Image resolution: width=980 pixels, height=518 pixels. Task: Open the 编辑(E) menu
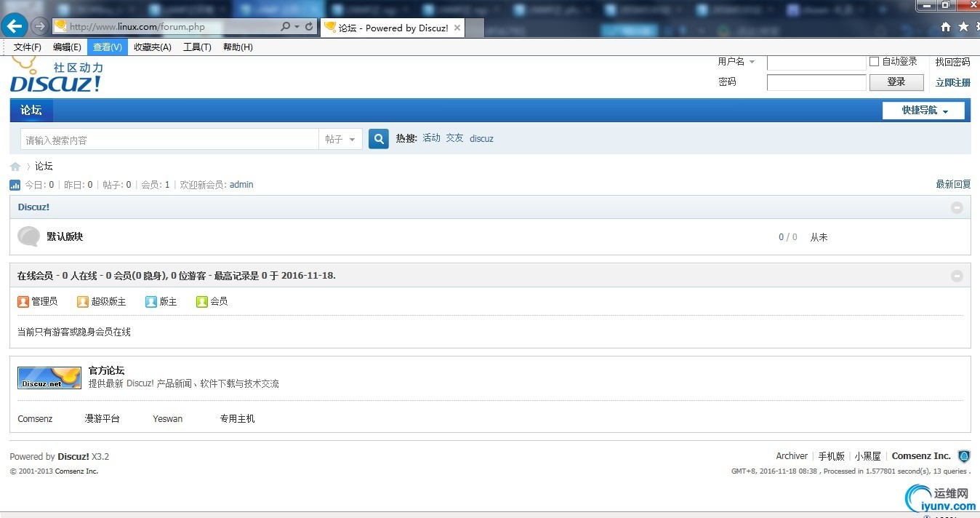point(67,47)
